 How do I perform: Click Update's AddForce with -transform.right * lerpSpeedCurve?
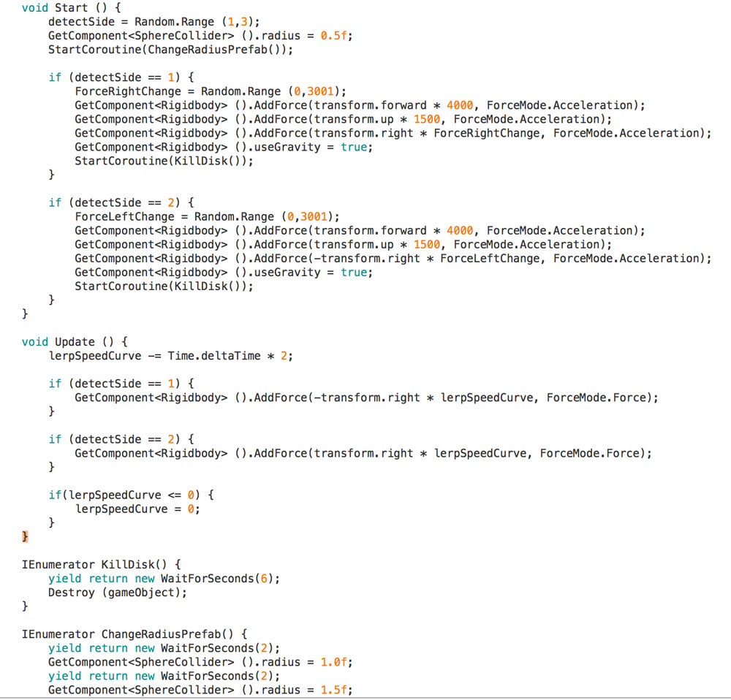click(366, 397)
